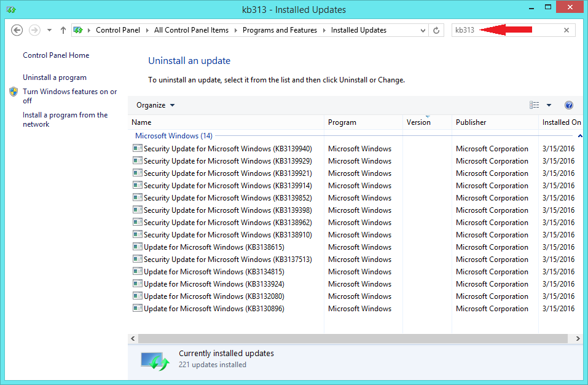Go to Uninstall a program link

[x=55, y=77]
